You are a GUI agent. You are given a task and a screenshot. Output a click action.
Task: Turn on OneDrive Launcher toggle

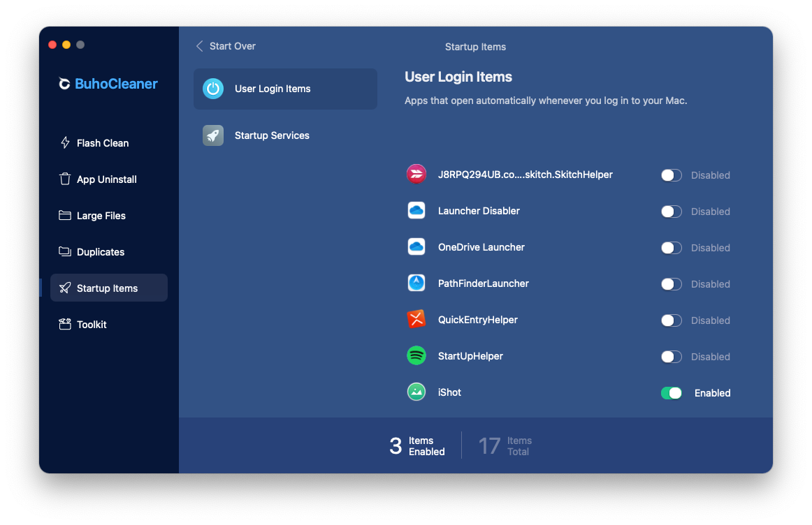pos(671,248)
